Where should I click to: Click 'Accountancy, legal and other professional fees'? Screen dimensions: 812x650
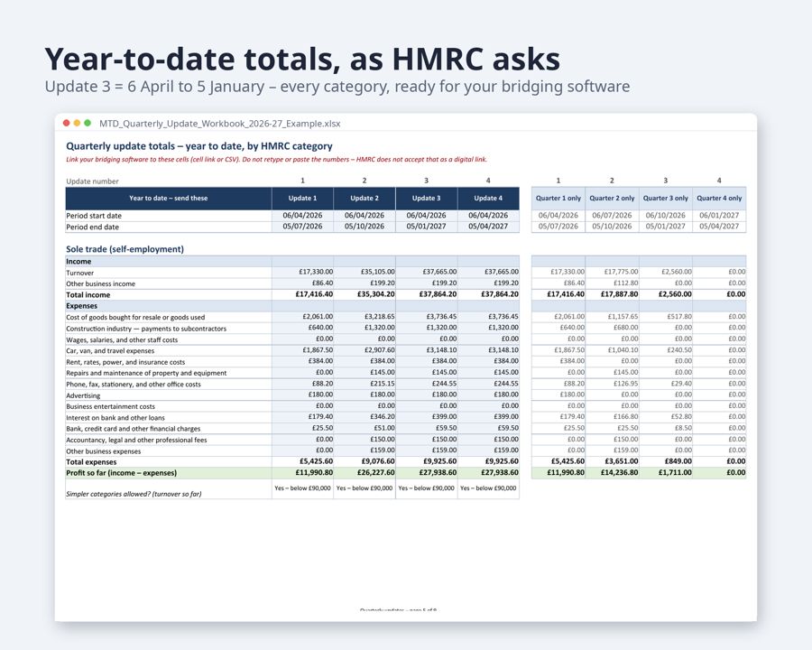click(136, 440)
